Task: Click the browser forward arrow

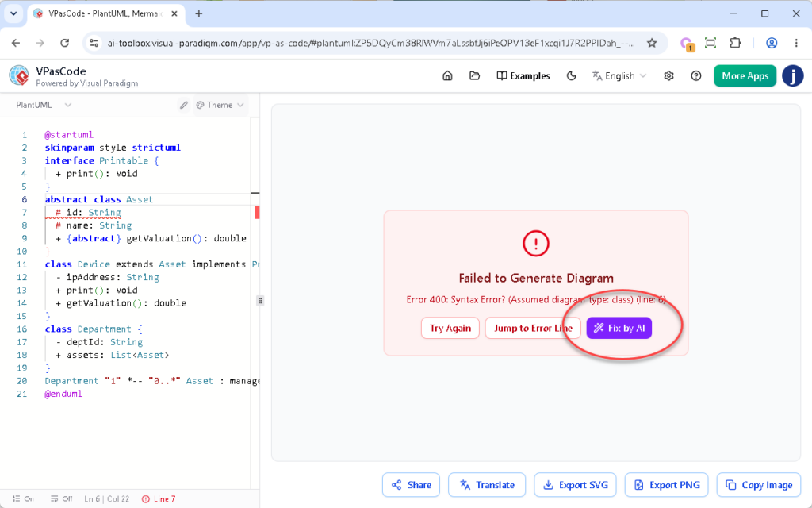Action: coord(40,43)
